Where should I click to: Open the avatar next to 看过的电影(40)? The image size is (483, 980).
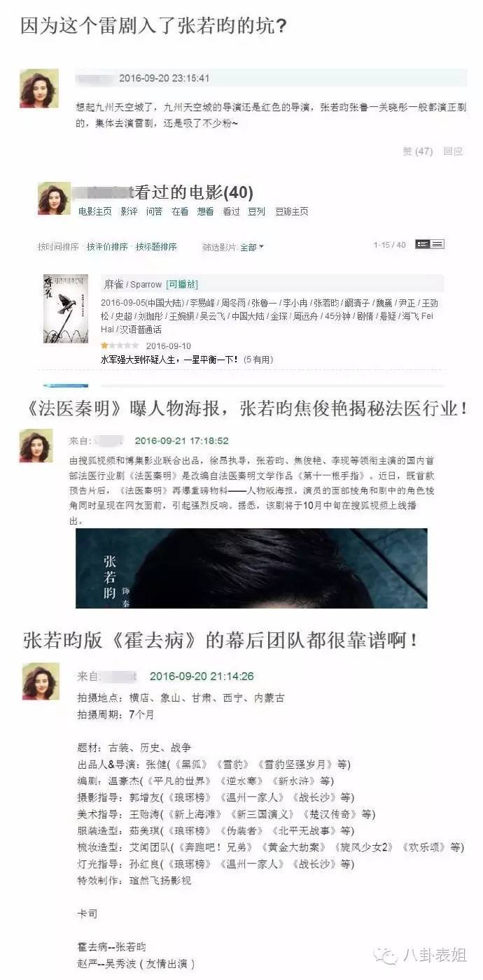click(55, 198)
